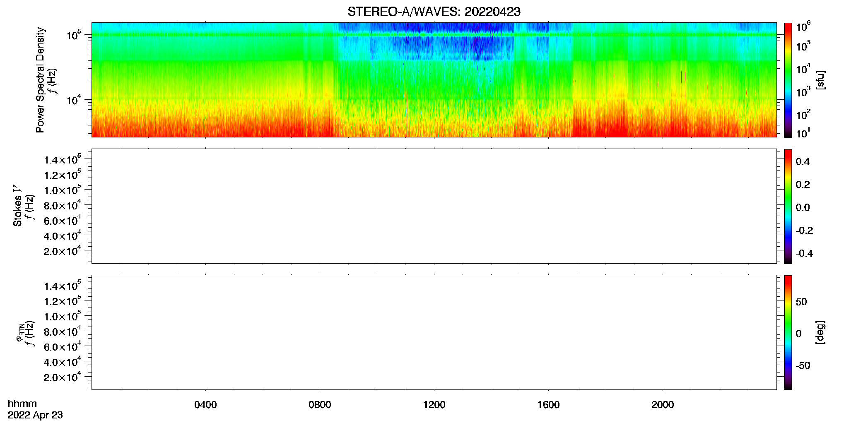Click the 1.4×10⁵ tick in the Stokes V panel

pos(62,159)
